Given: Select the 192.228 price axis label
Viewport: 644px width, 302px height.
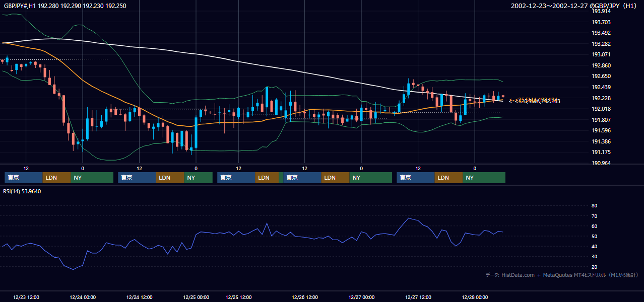Looking at the screenshot, I should tap(601, 98).
